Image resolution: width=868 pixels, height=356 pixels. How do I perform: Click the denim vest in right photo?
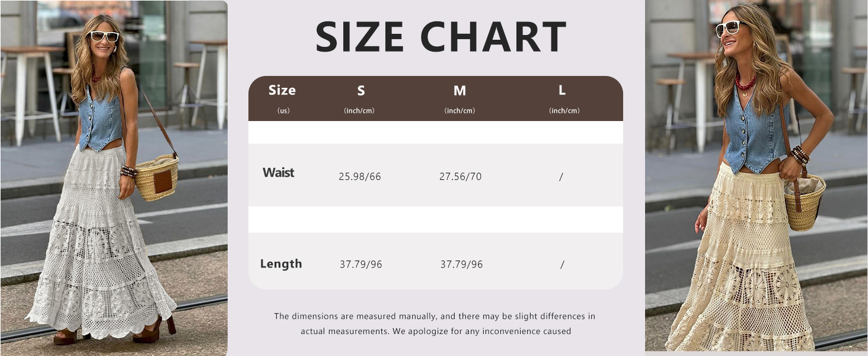(755, 132)
